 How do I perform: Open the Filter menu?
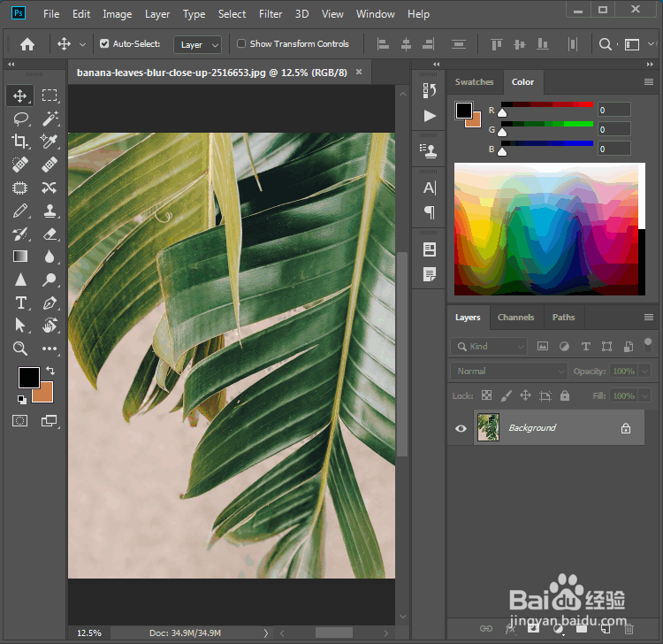(x=271, y=14)
